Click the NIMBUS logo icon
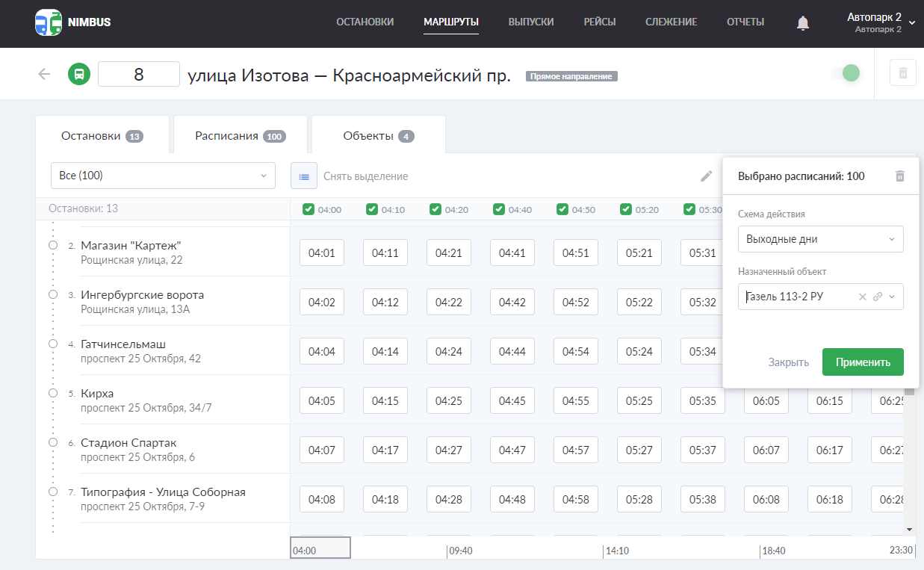Image resolution: width=924 pixels, height=570 pixels. coord(46,23)
